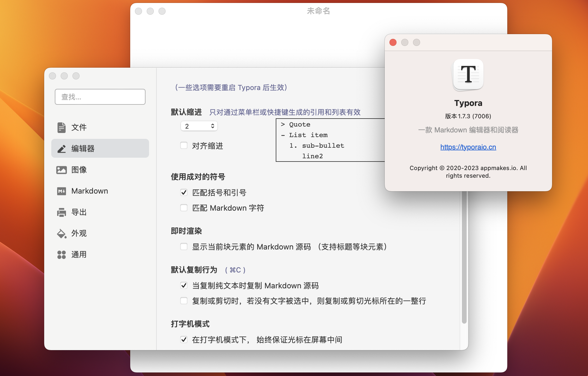
Task: Click the Copyright 2020-2023 appmakes.io text
Action: 468,172
